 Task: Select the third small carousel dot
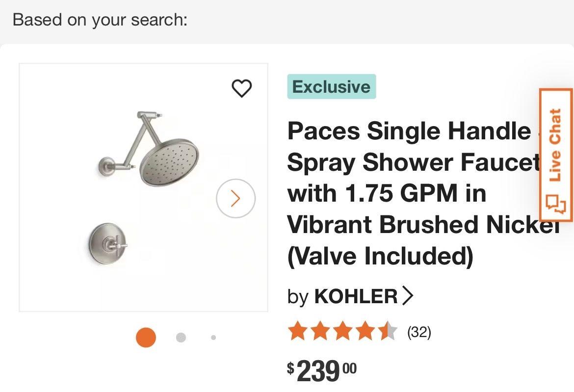click(213, 338)
